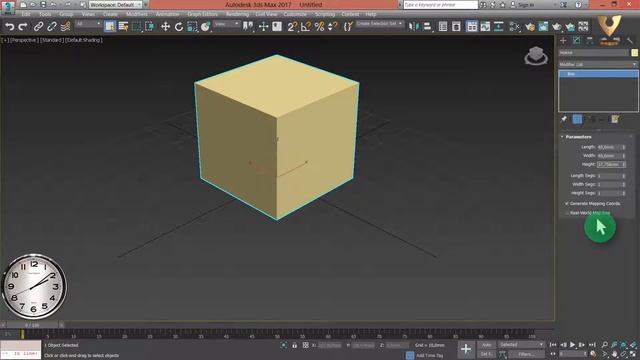This screenshot has width=640, height=360.
Task: Open the viewport [+] menu
Action: pyautogui.click(x=5, y=40)
